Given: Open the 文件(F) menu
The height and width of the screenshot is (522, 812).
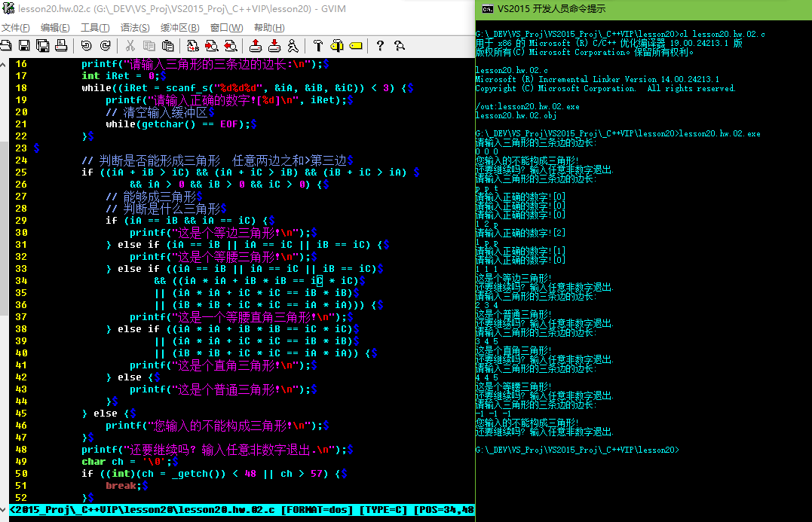Looking at the screenshot, I should 16,28.
